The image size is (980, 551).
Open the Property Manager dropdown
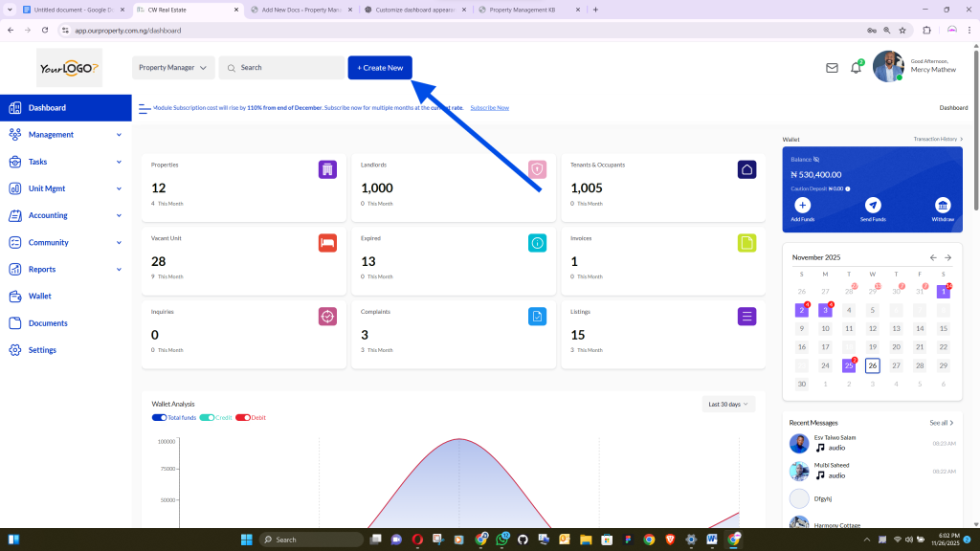click(172, 68)
